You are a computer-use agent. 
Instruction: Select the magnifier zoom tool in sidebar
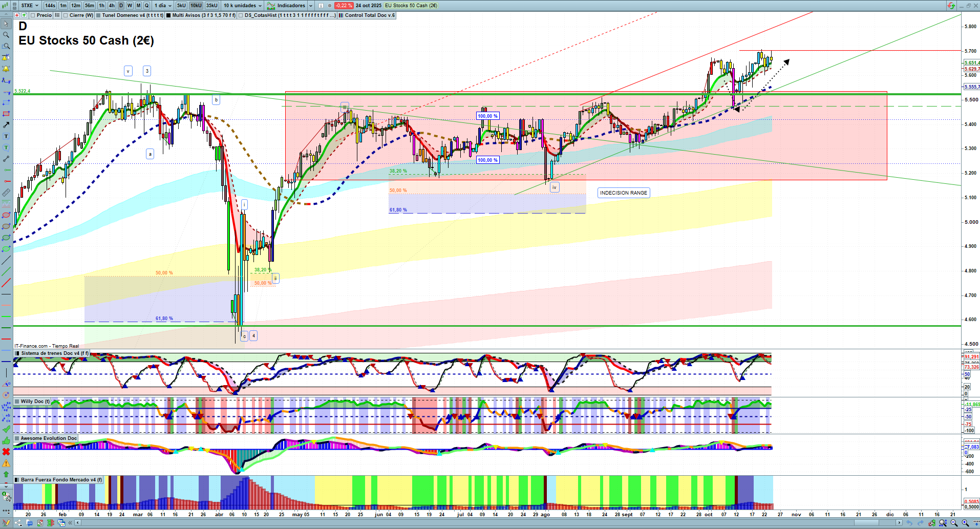pyautogui.click(x=6, y=35)
